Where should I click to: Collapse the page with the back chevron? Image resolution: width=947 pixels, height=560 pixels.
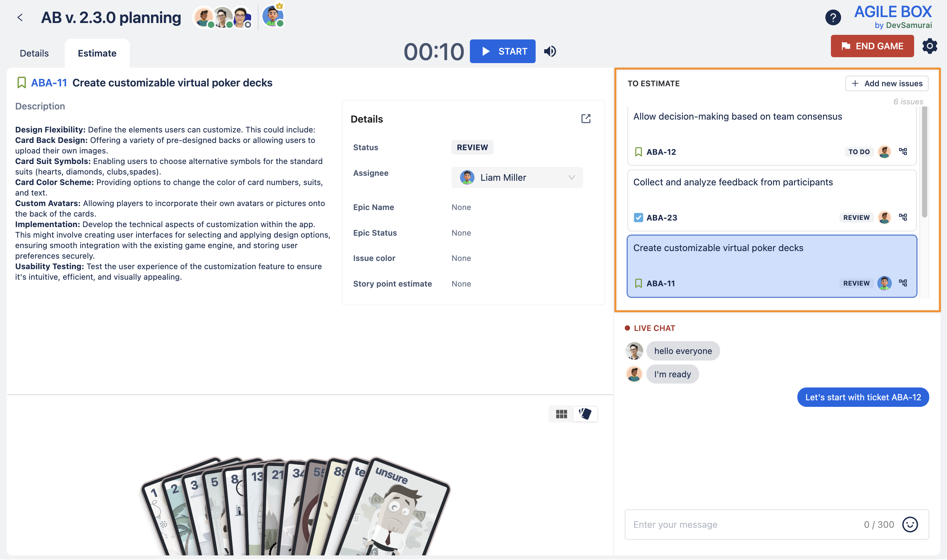pos(21,17)
